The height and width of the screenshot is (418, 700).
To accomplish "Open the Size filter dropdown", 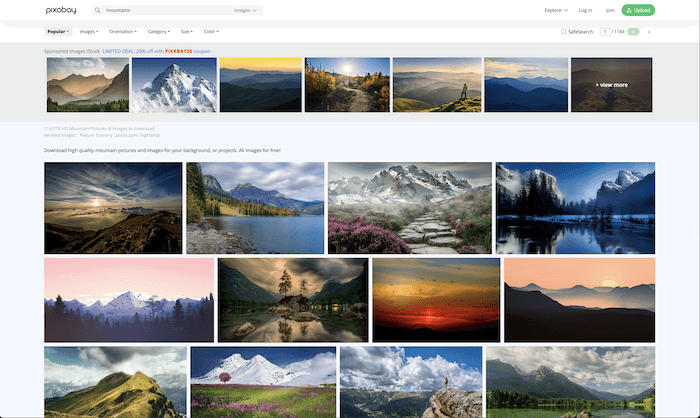I will [x=187, y=32].
